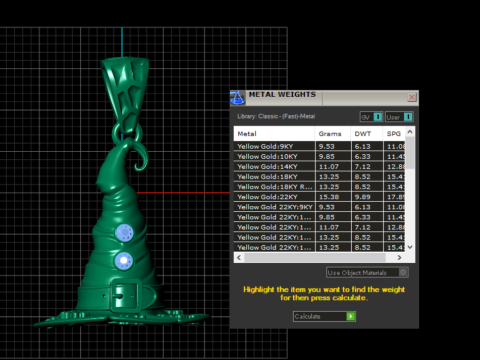This screenshot has height=360, width=480.
Task: Click the DWT column header
Action: 367,134
